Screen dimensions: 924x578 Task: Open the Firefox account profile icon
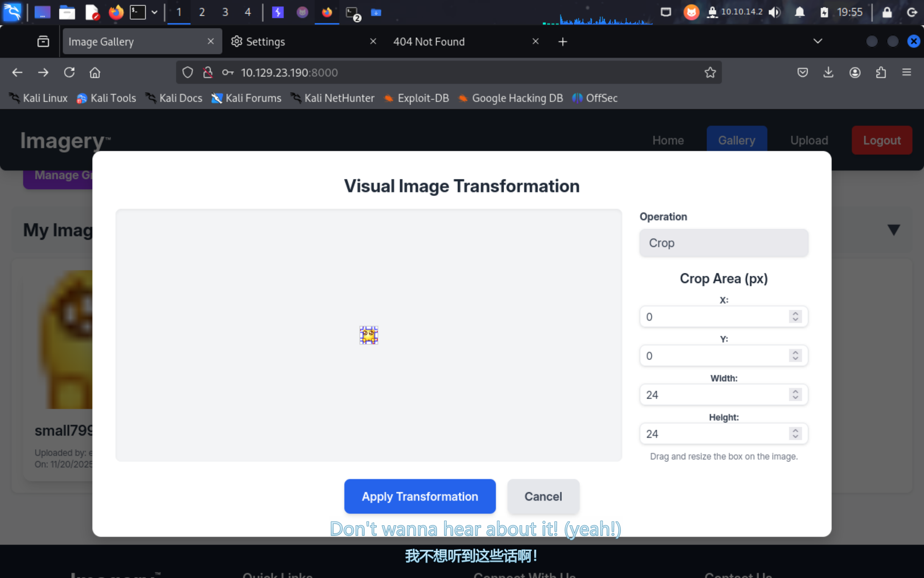[x=854, y=73]
